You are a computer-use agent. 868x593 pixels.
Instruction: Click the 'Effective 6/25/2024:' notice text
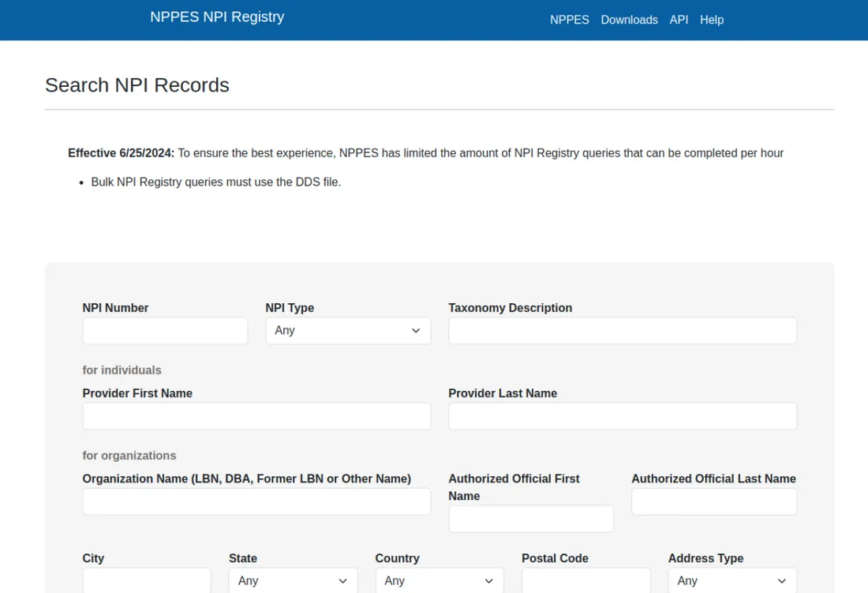[x=122, y=153]
